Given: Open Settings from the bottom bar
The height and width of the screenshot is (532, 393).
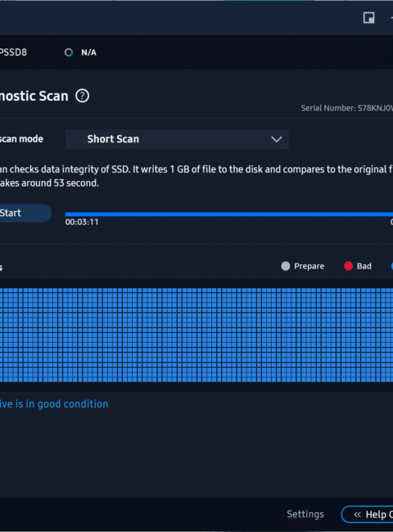Looking at the screenshot, I should click(x=305, y=514).
